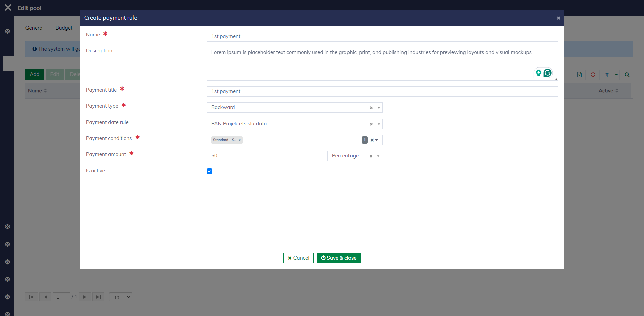Open the Grammarly icon in the Description field
Image resolution: width=644 pixels, height=316 pixels.
pyautogui.click(x=547, y=73)
